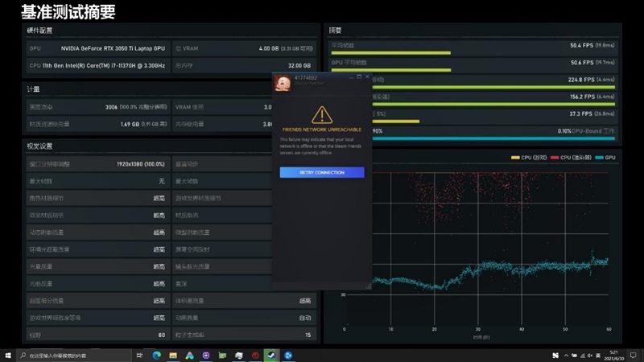Click the 32.00 GB memory value
Screen dimensions: 644x362
pyautogui.click(x=299, y=66)
